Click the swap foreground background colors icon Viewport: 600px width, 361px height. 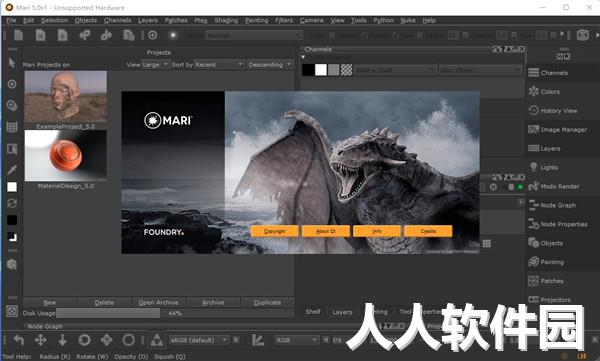(12, 203)
